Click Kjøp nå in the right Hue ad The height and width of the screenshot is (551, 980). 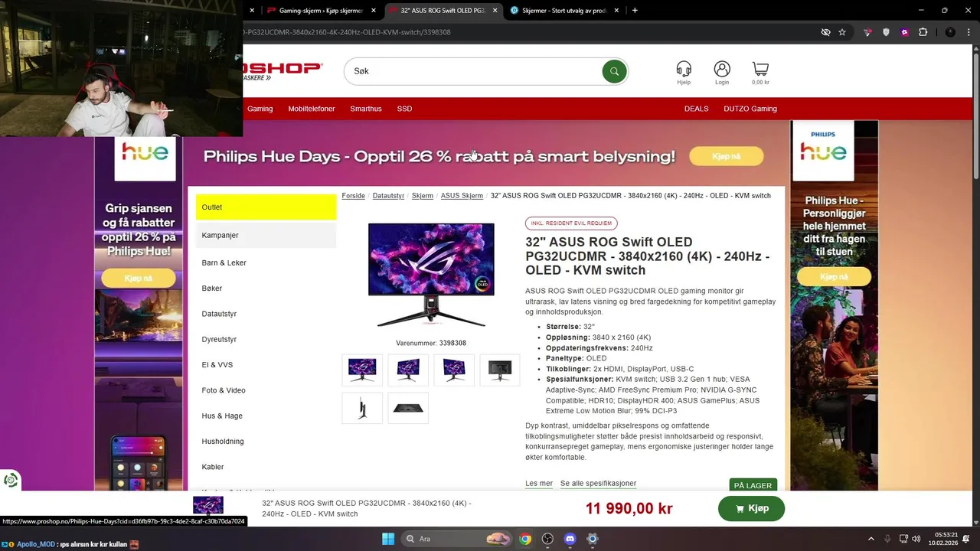[834, 277]
